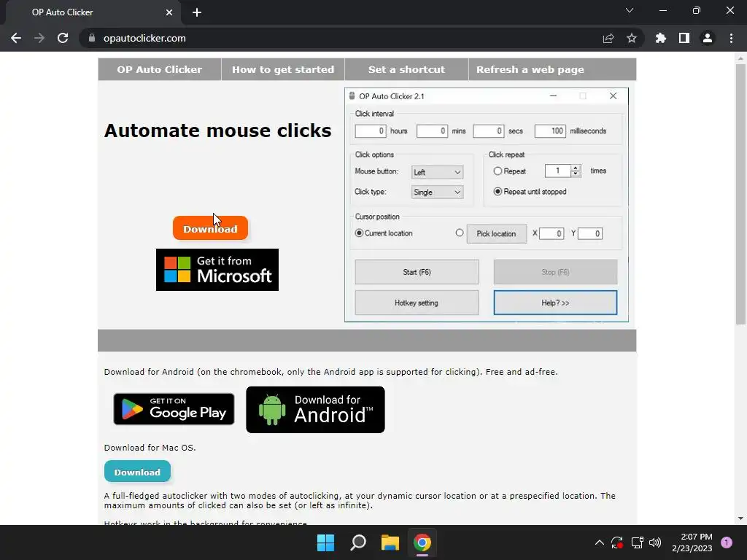Click Get it on Google Play badge

point(174,409)
